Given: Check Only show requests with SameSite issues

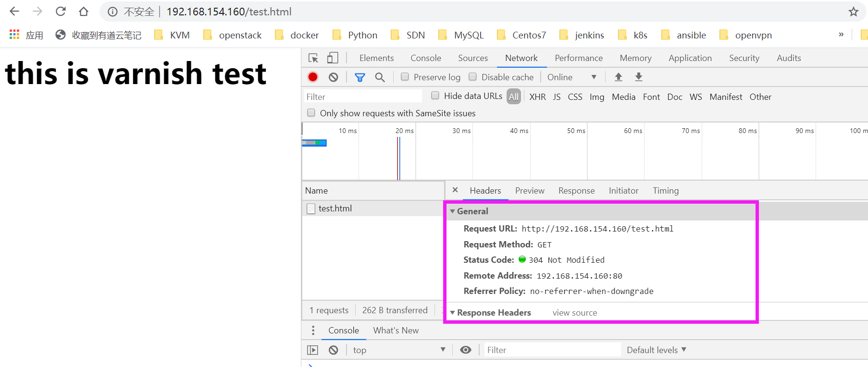Looking at the screenshot, I should click(311, 113).
